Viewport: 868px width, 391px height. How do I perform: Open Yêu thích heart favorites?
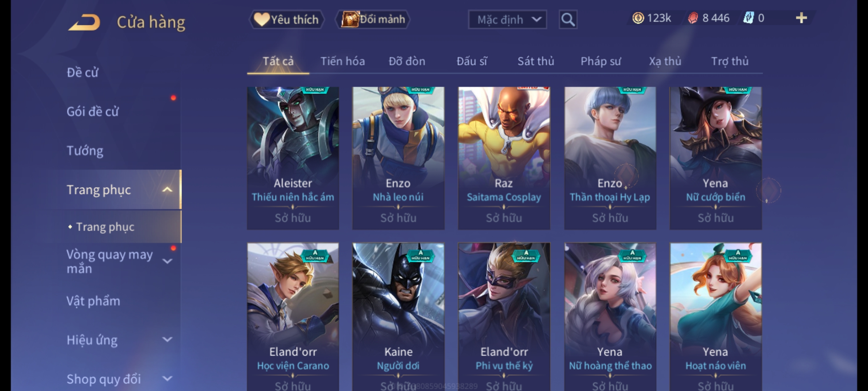click(x=286, y=20)
